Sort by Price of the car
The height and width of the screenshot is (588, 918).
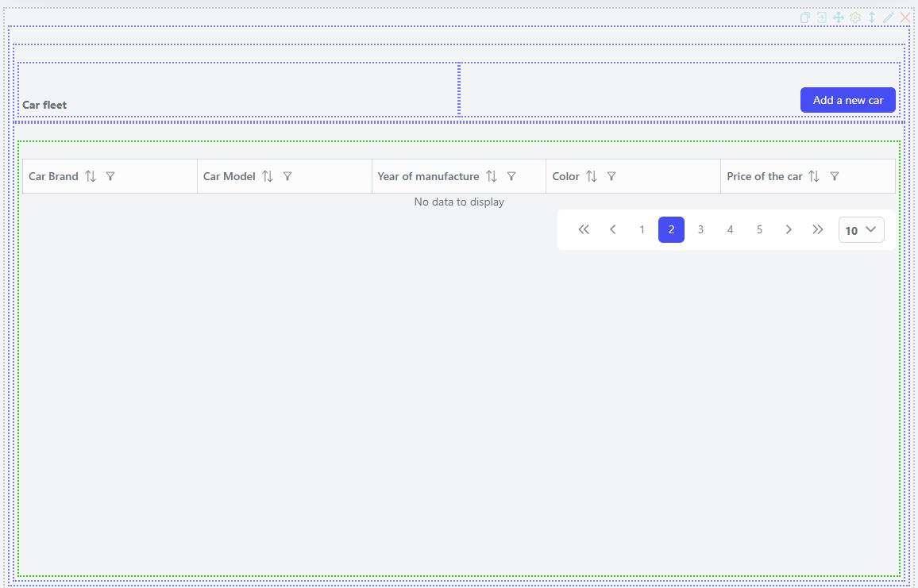click(x=814, y=176)
